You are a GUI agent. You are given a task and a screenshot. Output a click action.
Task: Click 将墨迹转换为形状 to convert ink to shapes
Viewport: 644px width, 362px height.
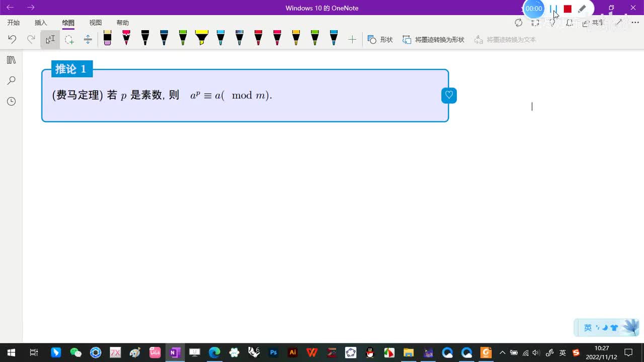point(433,39)
